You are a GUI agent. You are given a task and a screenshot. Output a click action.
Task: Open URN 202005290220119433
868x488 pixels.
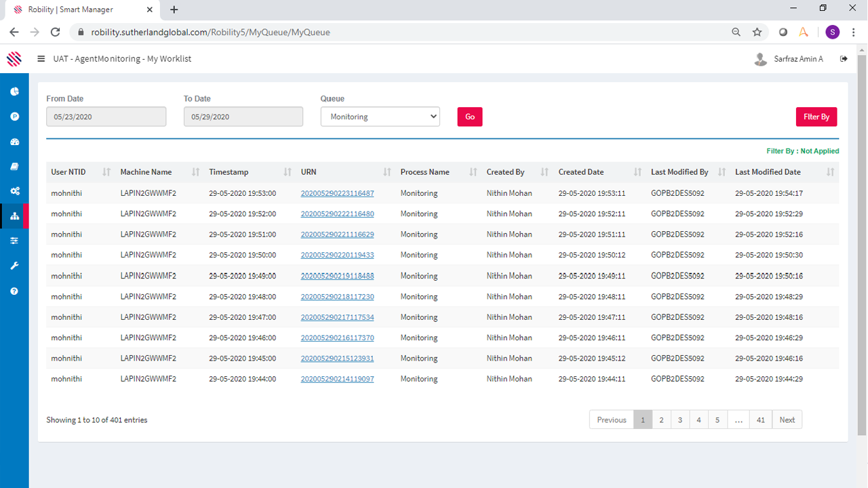(337, 255)
